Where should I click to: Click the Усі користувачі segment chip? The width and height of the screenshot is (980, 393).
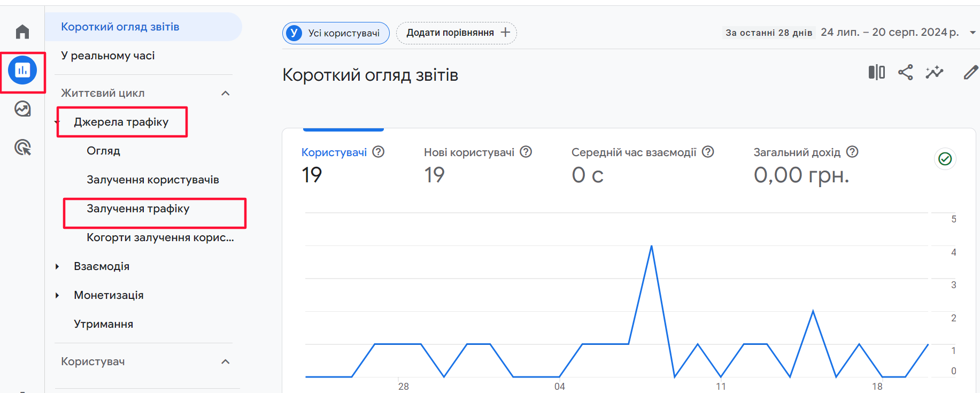336,33
